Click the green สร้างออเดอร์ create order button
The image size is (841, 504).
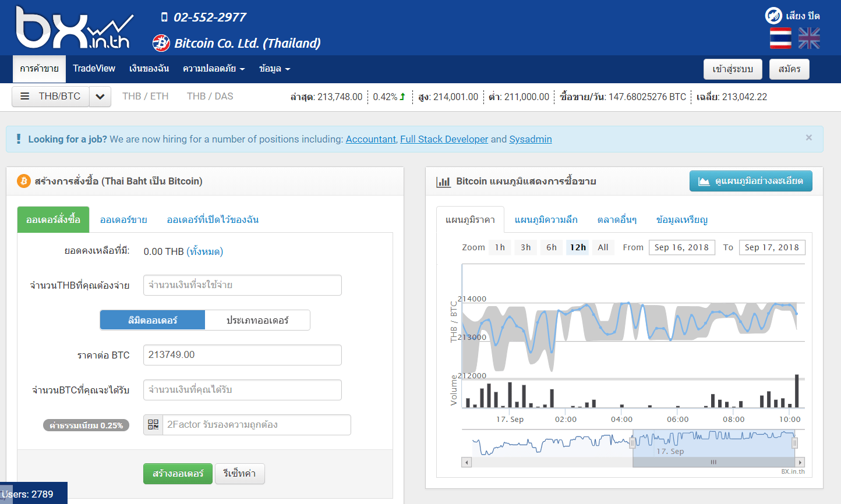pyautogui.click(x=178, y=474)
